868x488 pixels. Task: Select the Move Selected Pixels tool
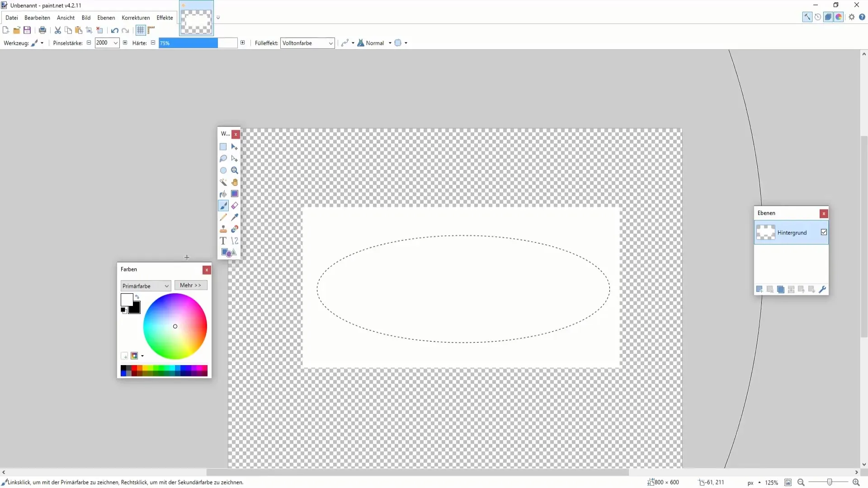235,147
